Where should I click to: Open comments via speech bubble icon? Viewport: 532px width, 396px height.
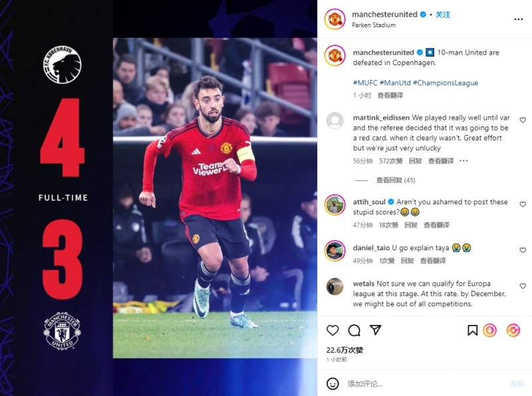pyautogui.click(x=354, y=330)
